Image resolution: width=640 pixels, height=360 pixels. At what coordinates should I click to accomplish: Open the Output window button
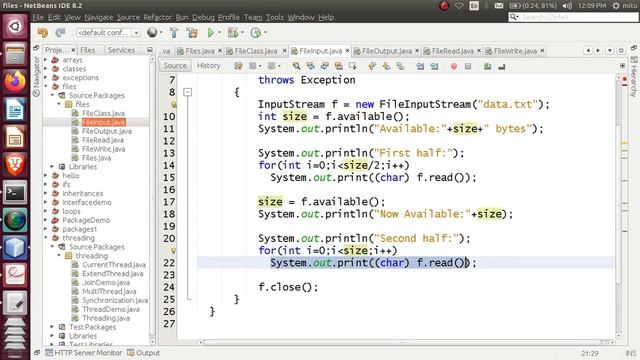tap(144, 353)
